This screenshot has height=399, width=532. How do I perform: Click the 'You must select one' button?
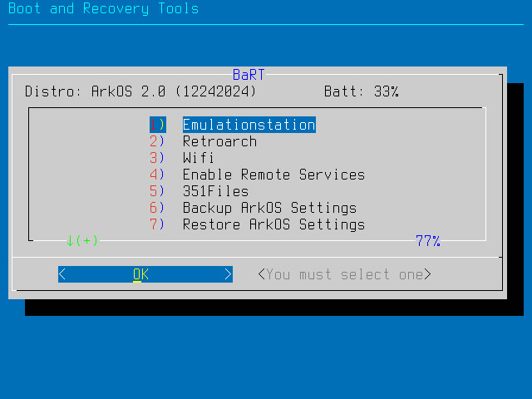(344, 274)
